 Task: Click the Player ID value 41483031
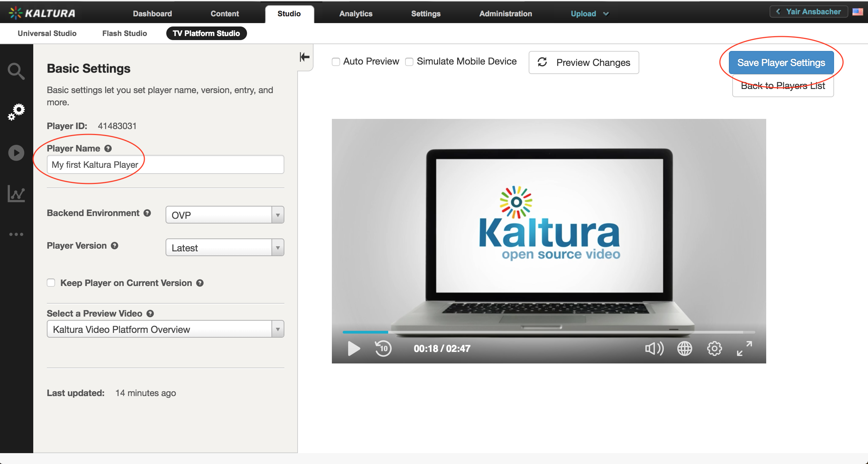click(x=117, y=126)
